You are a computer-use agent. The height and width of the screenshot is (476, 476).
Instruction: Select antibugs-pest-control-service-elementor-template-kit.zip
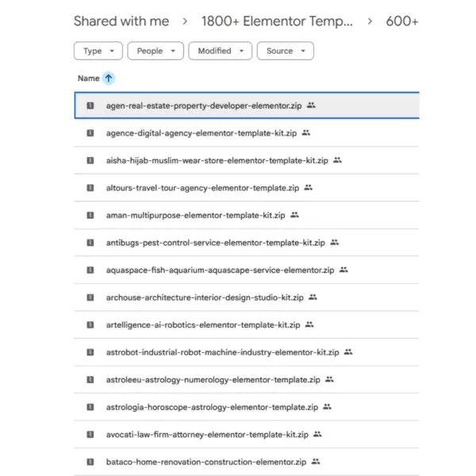click(247, 243)
